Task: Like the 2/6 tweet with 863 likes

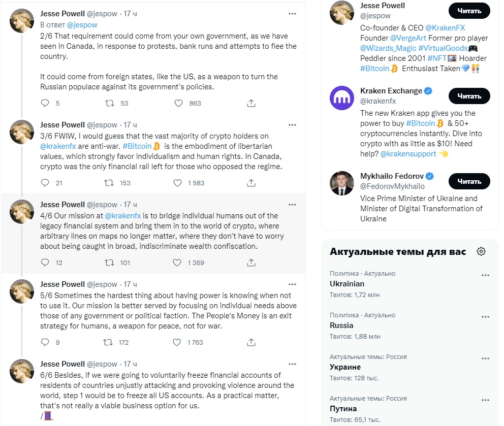Action: 178,103
